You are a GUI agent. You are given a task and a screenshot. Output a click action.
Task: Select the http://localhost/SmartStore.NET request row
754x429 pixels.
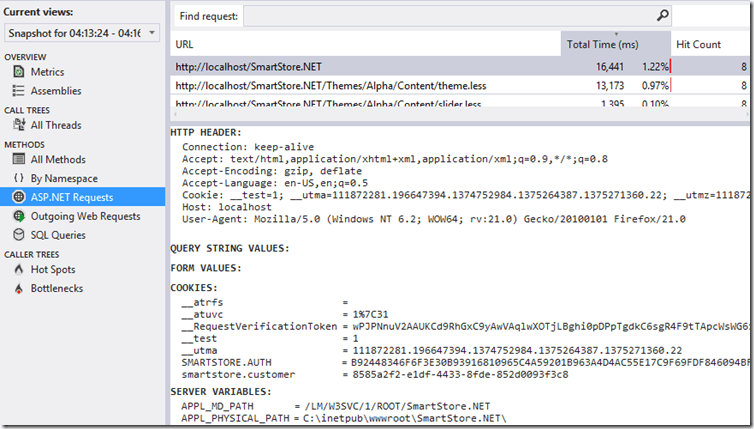(x=460, y=66)
